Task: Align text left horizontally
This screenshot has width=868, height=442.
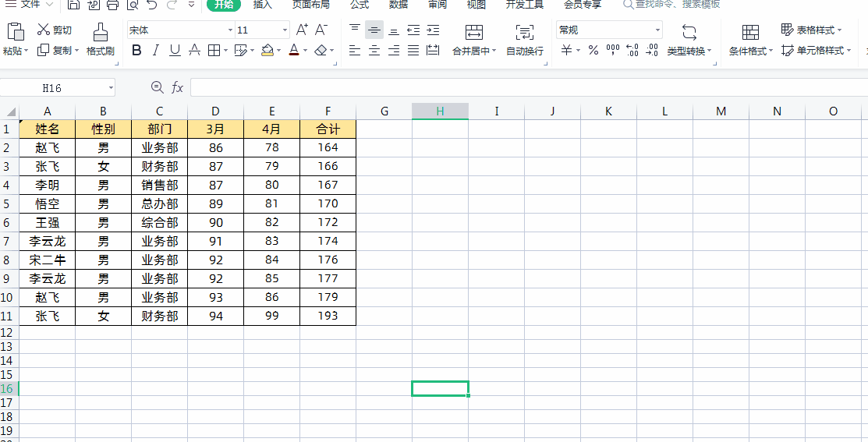Action: point(355,51)
